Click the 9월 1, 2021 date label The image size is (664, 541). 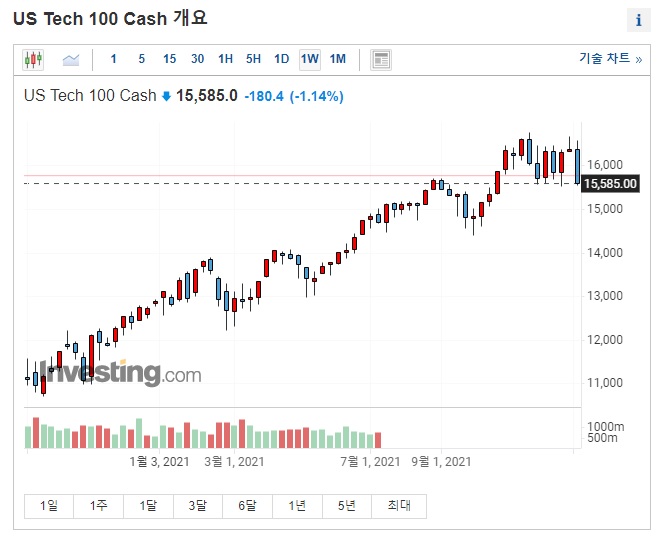click(x=441, y=461)
